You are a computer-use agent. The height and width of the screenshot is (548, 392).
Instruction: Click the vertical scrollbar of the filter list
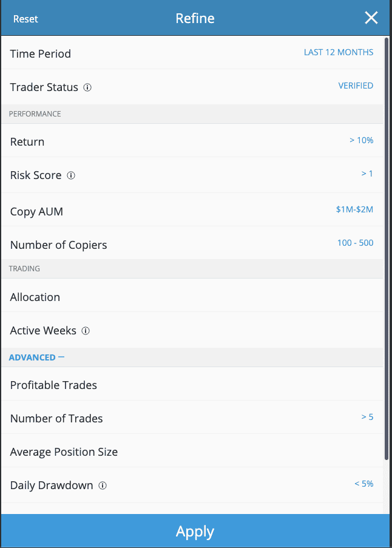pyautogui.click(x=387, y=249)
